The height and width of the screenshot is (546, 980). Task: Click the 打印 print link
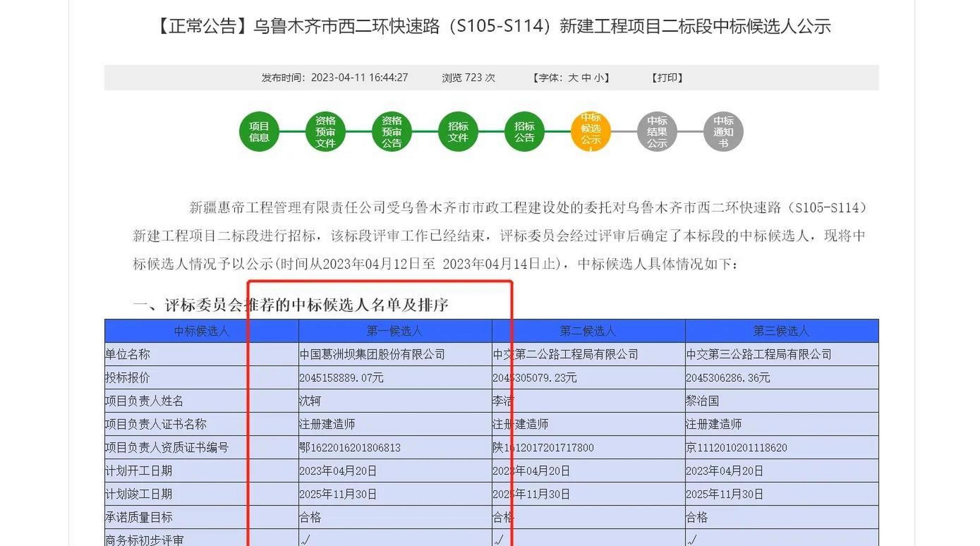(x=667, y=78)
